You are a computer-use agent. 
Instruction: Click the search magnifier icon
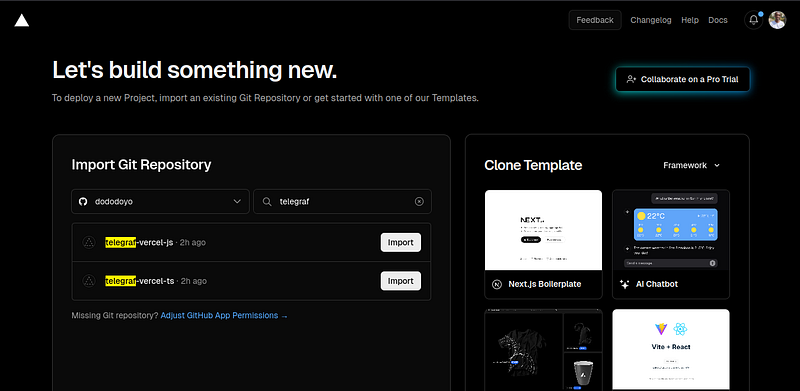tap(266, 202)
